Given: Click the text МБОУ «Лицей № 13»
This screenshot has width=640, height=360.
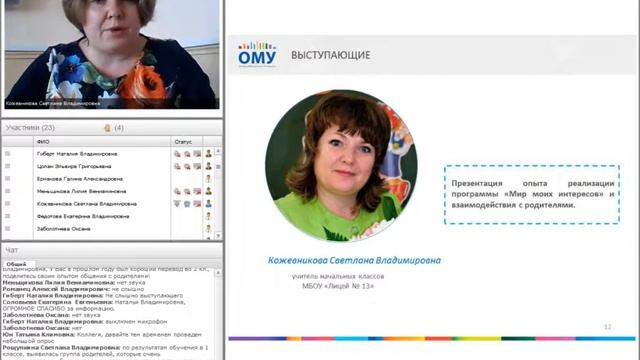Looking at the screenshot, I should [x=338, y=286].
